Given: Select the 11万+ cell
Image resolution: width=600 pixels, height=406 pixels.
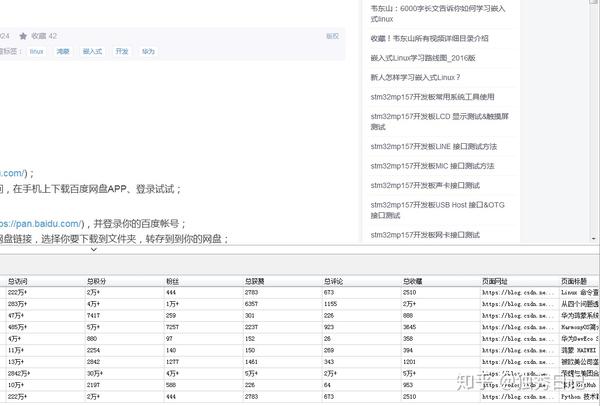Looking at the screenshot, I should [46, 350].
